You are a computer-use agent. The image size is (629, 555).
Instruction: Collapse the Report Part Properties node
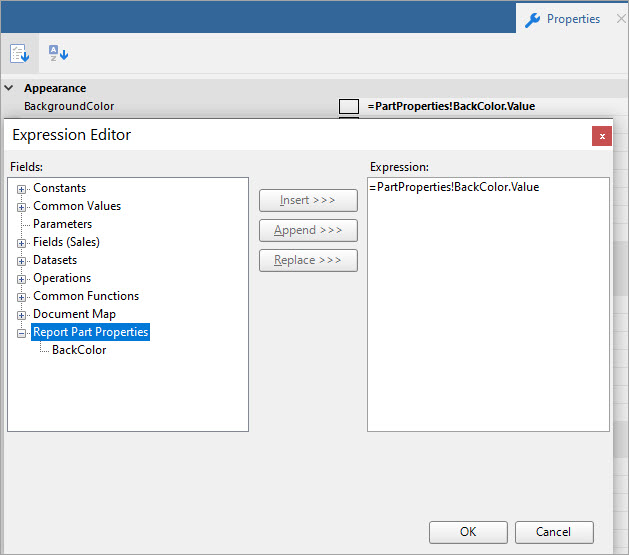click(x=21, y=333)
